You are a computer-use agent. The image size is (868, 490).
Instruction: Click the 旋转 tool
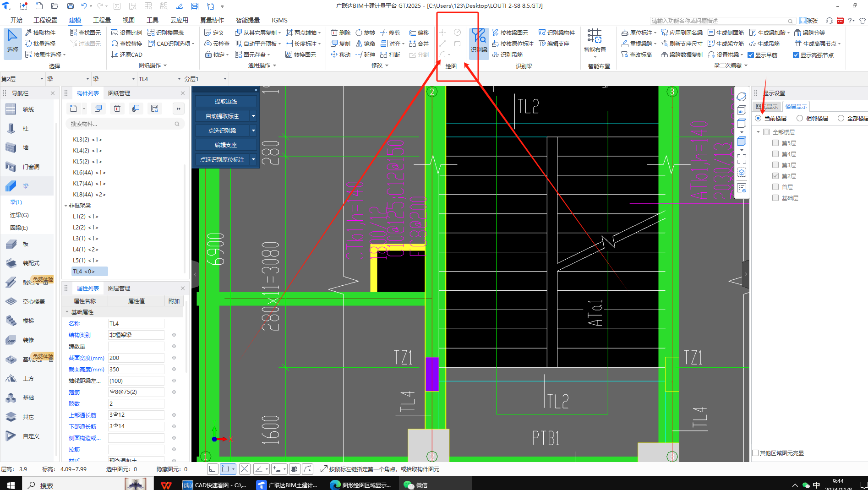(366, 33)
